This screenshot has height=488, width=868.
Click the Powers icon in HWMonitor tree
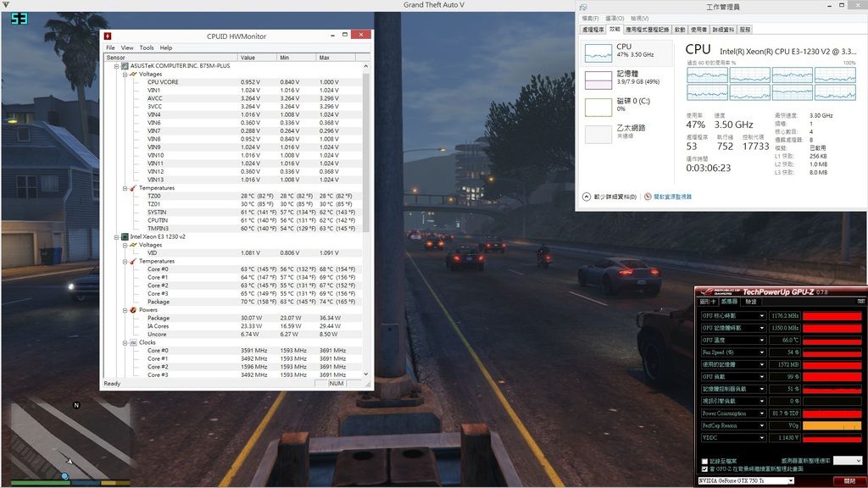pyautogui.click(x=133, y=310)
